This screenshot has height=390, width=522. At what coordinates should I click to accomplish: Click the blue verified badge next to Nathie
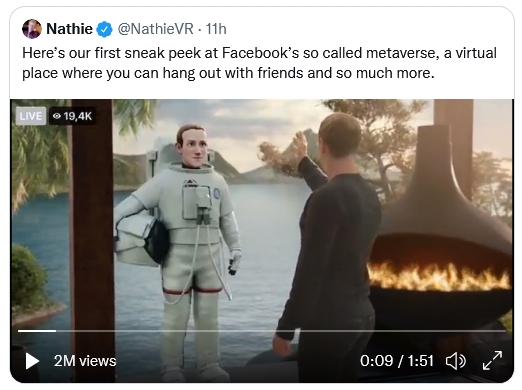[x=104, y=29]
